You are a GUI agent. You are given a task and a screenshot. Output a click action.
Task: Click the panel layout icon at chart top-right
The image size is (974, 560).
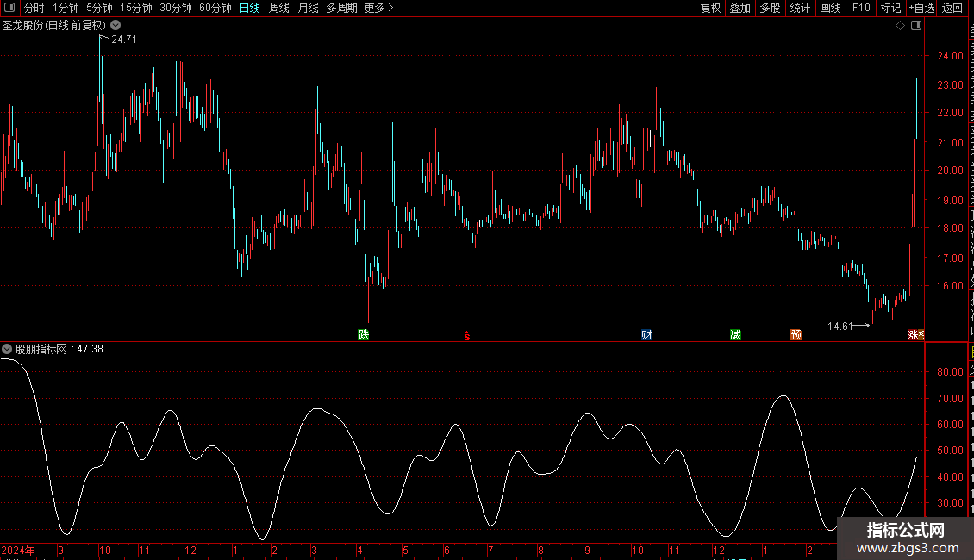click(x=915, y=26)
